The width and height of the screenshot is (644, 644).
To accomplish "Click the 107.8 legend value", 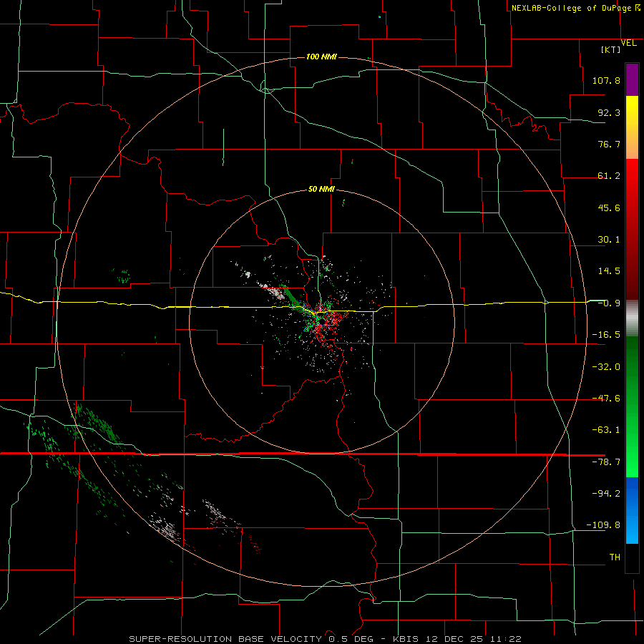I will click(x=606, y=80).
